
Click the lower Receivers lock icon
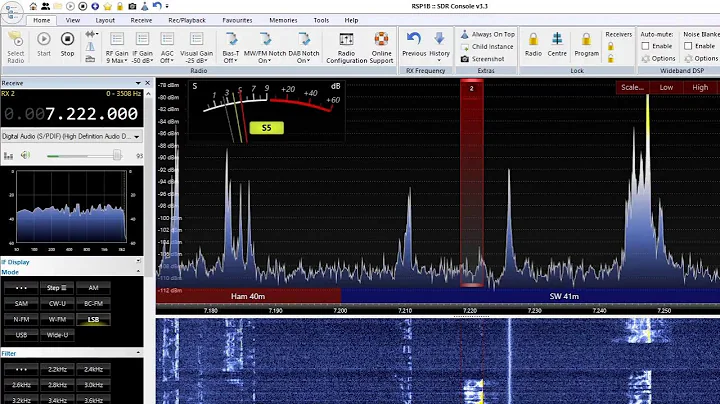coord(611,58)
